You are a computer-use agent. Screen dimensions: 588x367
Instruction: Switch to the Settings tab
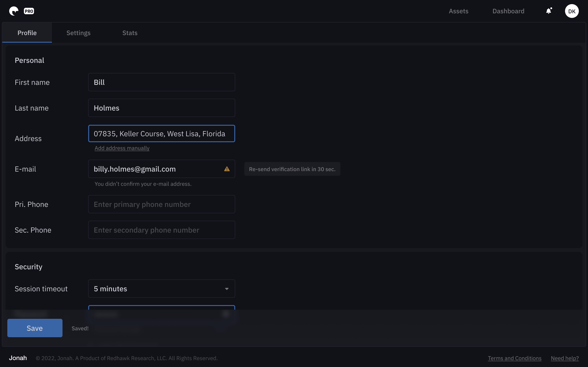click(79, 33)
